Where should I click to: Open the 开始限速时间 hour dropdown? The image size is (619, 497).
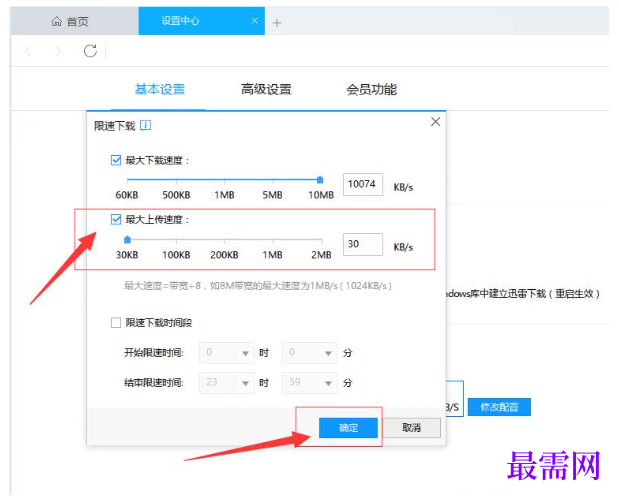click(227, 353)
